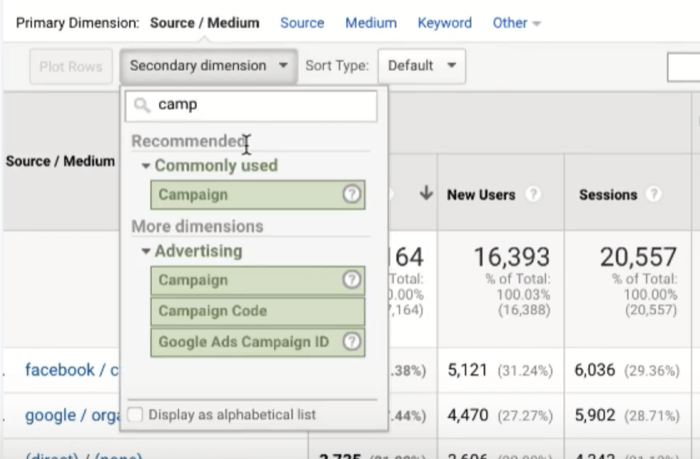The width and height of the screenshot is (700, 459).
Task: Click New Users value 4,470
Action: coord(467,415)
